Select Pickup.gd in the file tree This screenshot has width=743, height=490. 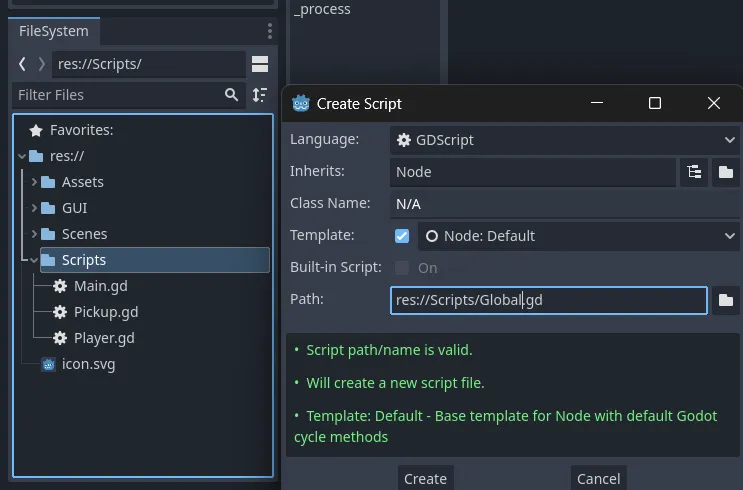click(x=106, y=312)
